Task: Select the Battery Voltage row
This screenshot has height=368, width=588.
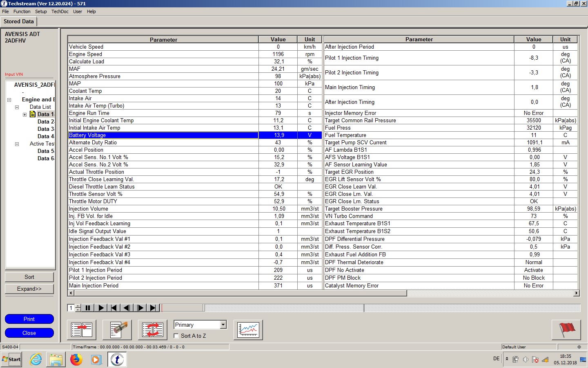Action: click(195, 135)
